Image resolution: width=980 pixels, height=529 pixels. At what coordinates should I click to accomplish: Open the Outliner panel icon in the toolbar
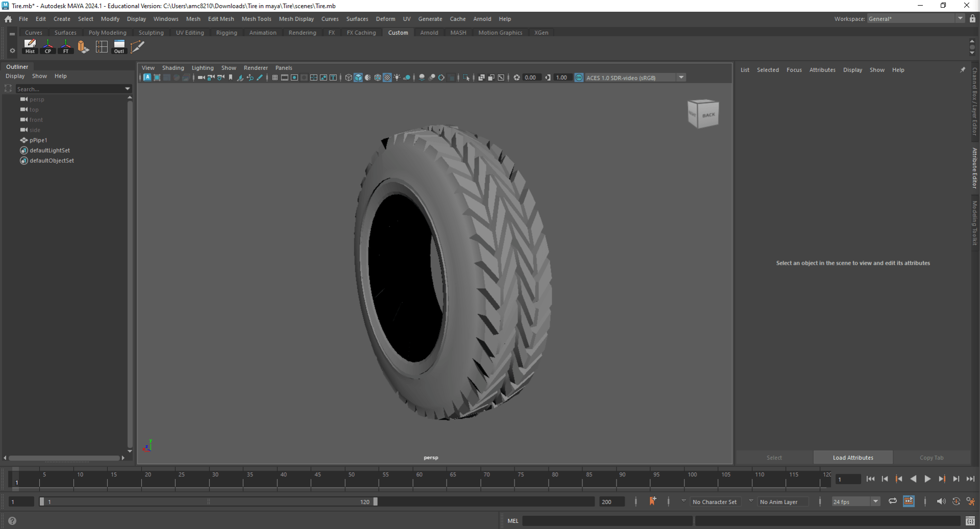pos(119,47)
